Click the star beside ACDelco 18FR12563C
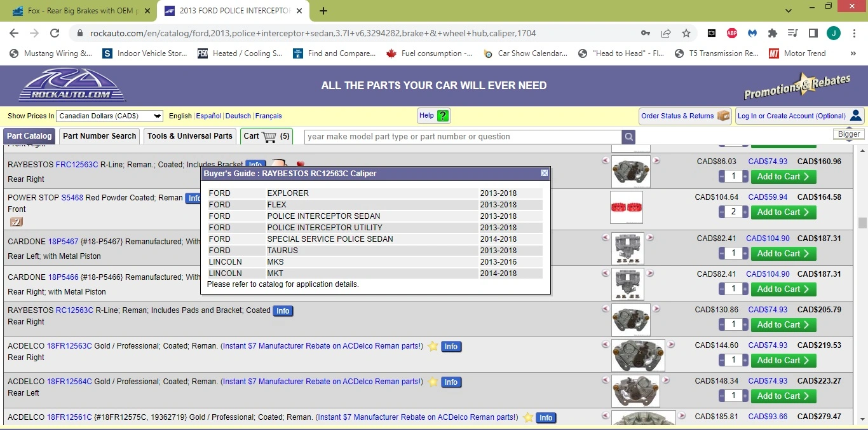The width and height of the screenshot is (868, 430). 433,347
